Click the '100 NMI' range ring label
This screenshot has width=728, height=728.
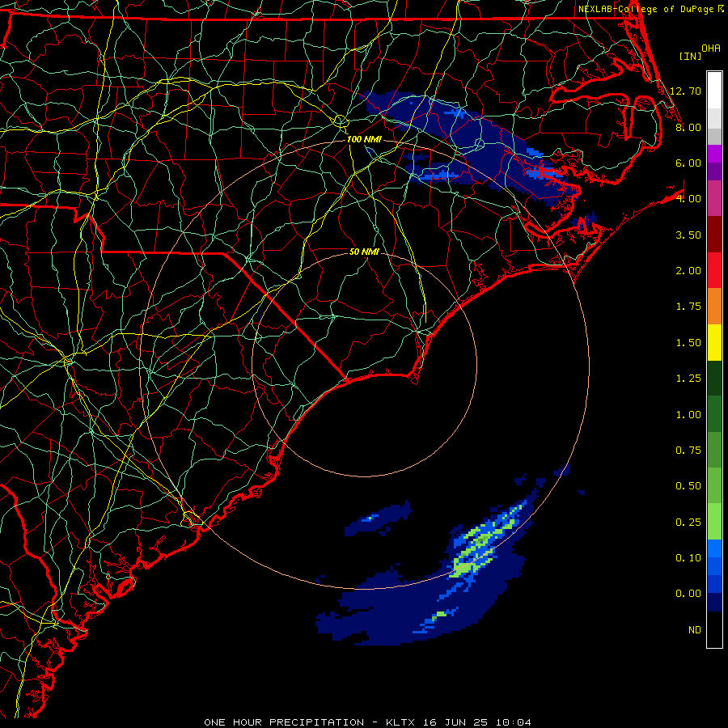[x=364, y=139]
